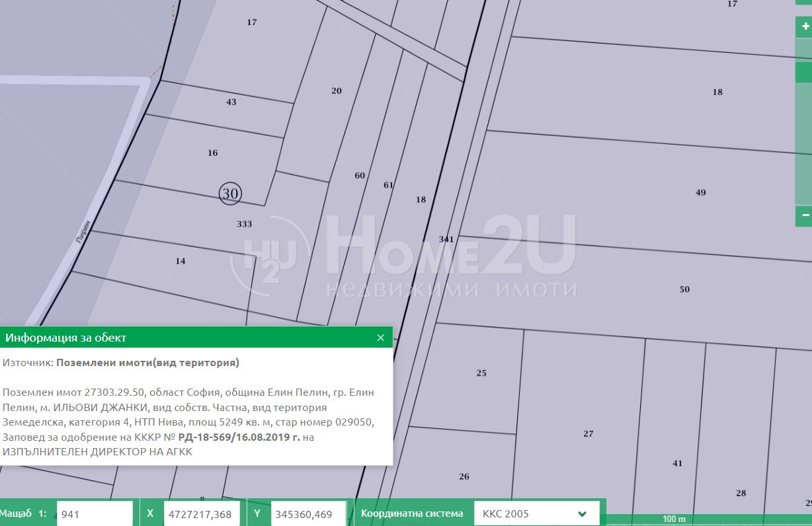812x526 pixels.
Task: Click the zoom slider handle
Action: [804, 72]
